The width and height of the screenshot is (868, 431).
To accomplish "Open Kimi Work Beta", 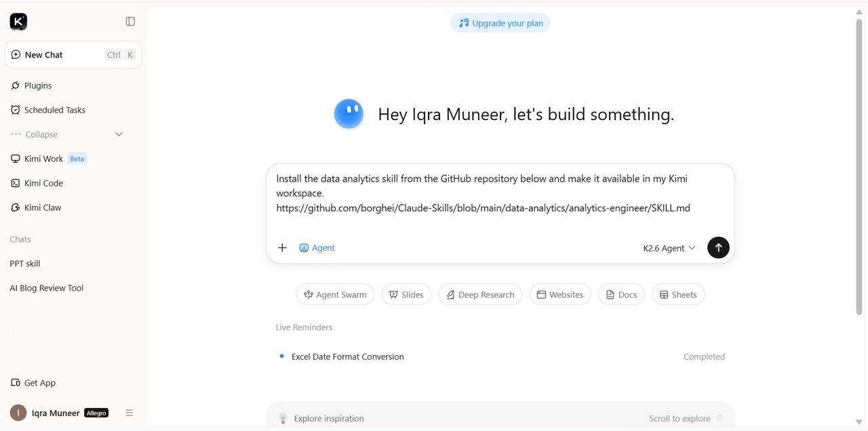I will click(49, 159).
